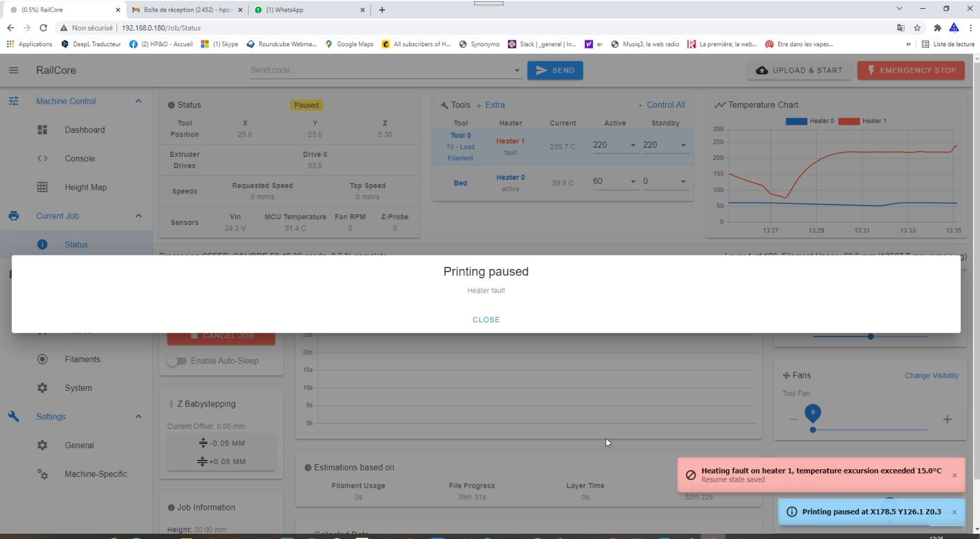Click the Tool 0 link
Viewport: 980px width, 539px height.
461,135
